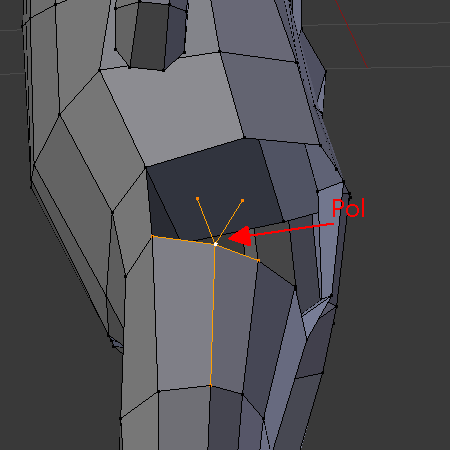Screen dimensions: 450x450
Task: Click the white selected pole vertex
Action: [216, 244]
